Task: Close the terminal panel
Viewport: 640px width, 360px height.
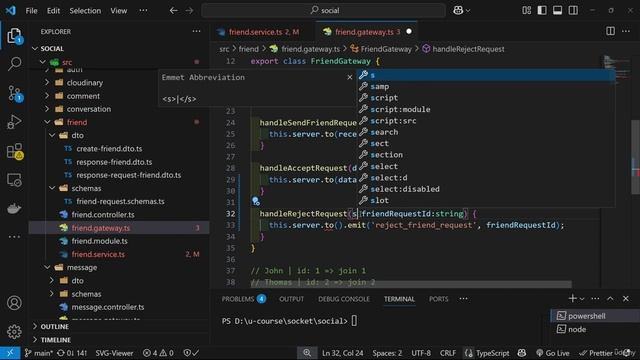Action: point(626,299)
